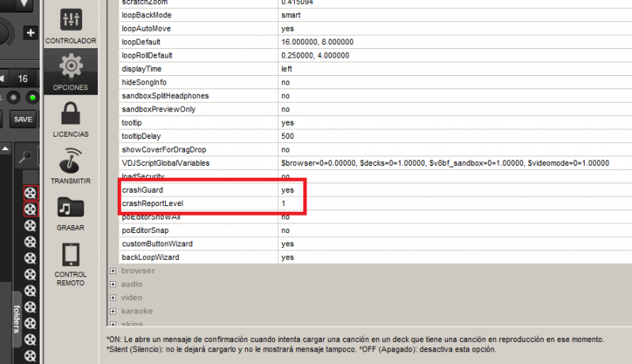Expand the video settings group
Viewport: 632px width, 364px height.
click(x=113, y=298)
